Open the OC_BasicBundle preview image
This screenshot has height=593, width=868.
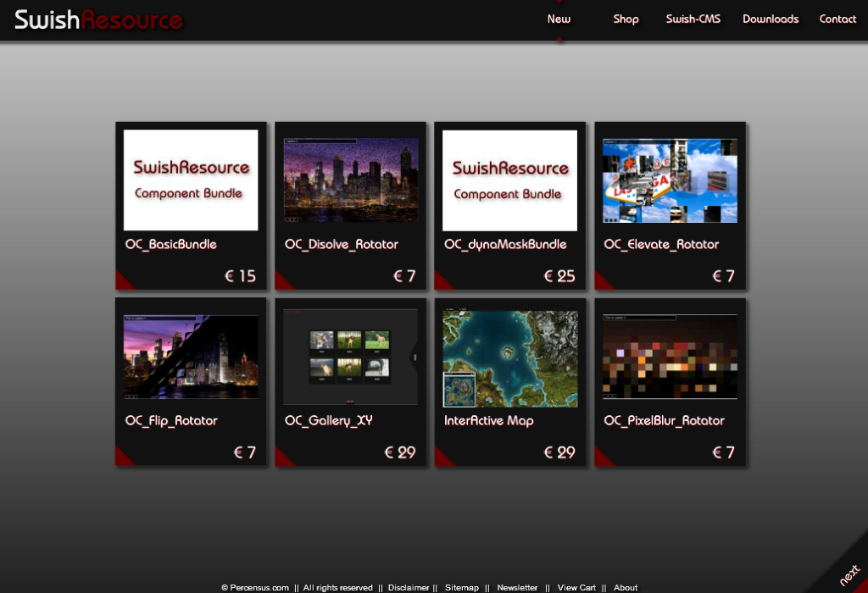click(191, 180)
